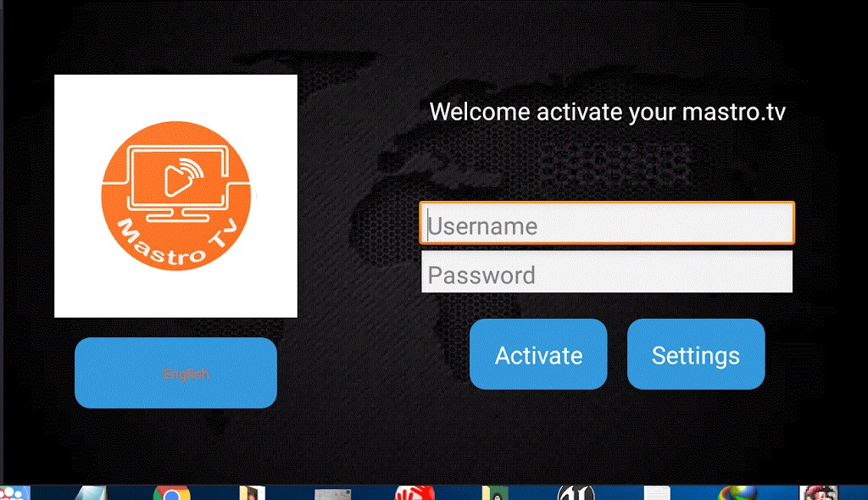Open Settings from the login screen
The width and height of the screenshot is (868, 500).
click(x=696, y=354)
